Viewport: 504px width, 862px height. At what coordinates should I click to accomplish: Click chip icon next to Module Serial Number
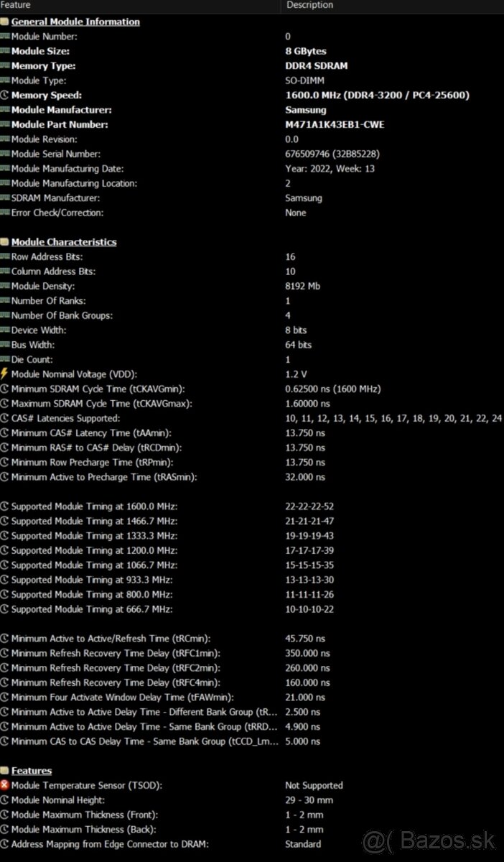5,154
